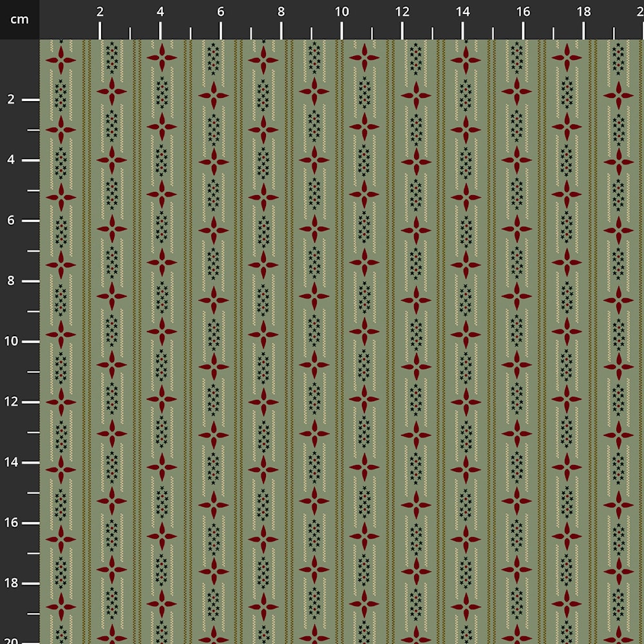Click the 16 label on the horizontal ruler
The image size is (644, 644).
(524, 12)
